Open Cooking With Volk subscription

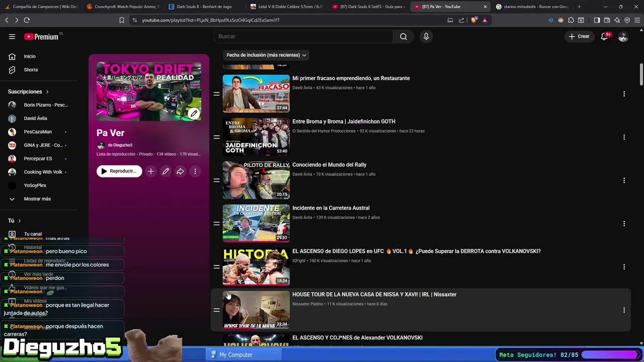(43, 172)
